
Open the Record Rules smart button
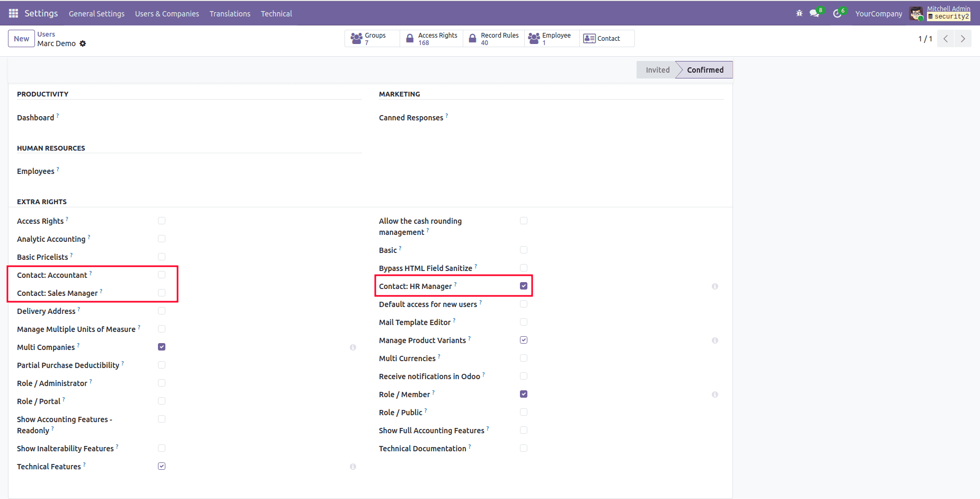pos(493,38)
